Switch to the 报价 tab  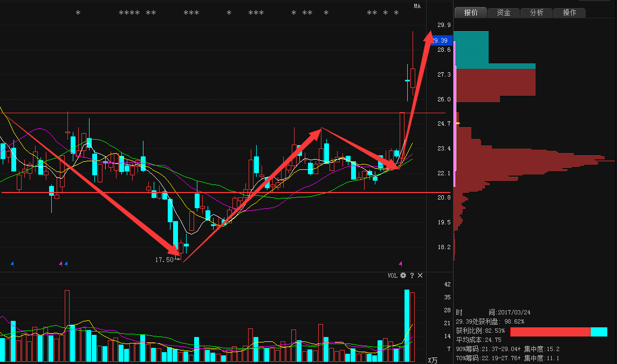coord(471,12)
